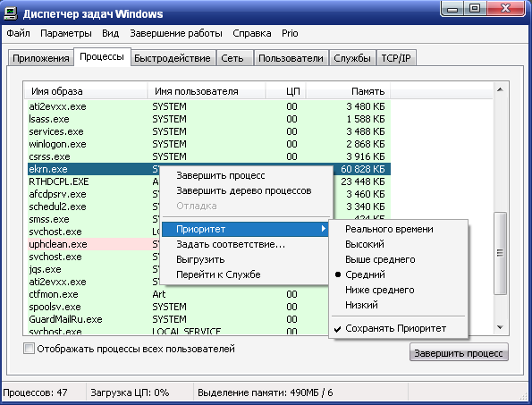The image size is (532, 405).
Task: Click the scroll up arrow of process list
Action: pyautogui.click(x=500, y=90)
